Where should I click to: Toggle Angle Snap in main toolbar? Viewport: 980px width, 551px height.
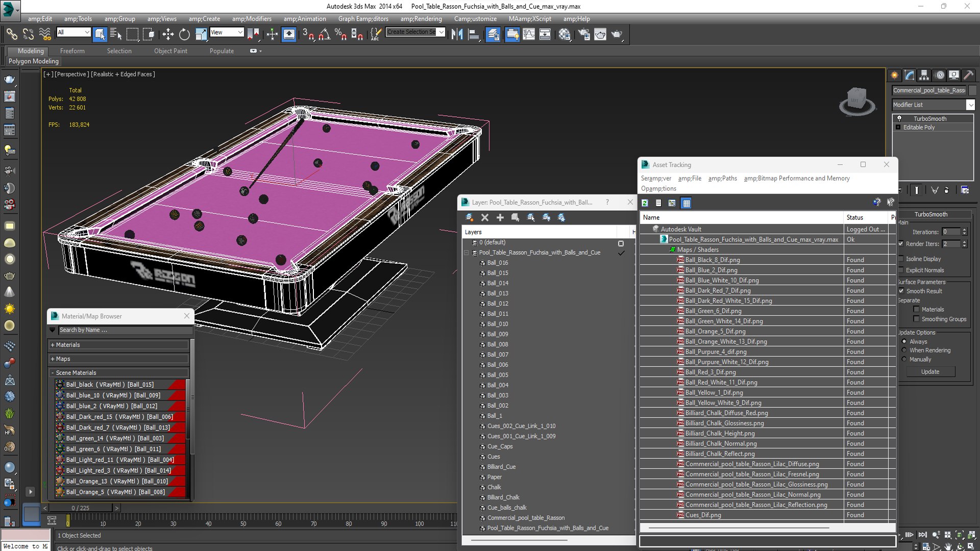(x=324, y=34)
